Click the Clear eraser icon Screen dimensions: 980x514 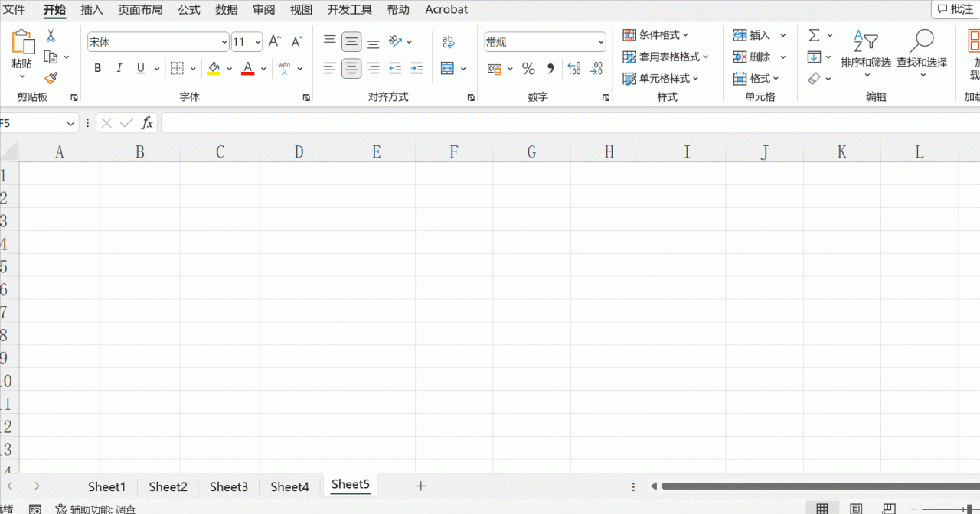814,78
